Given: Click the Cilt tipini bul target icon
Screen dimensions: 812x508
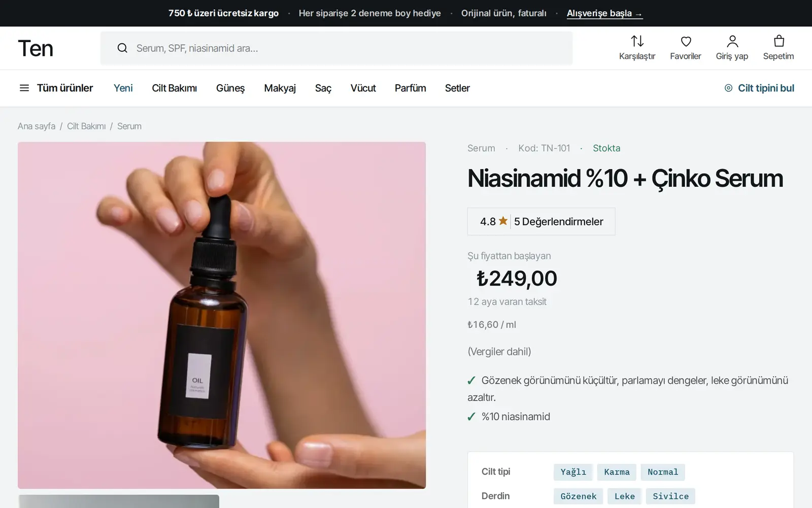Looking at the screenshot, I should pos(728,88).
